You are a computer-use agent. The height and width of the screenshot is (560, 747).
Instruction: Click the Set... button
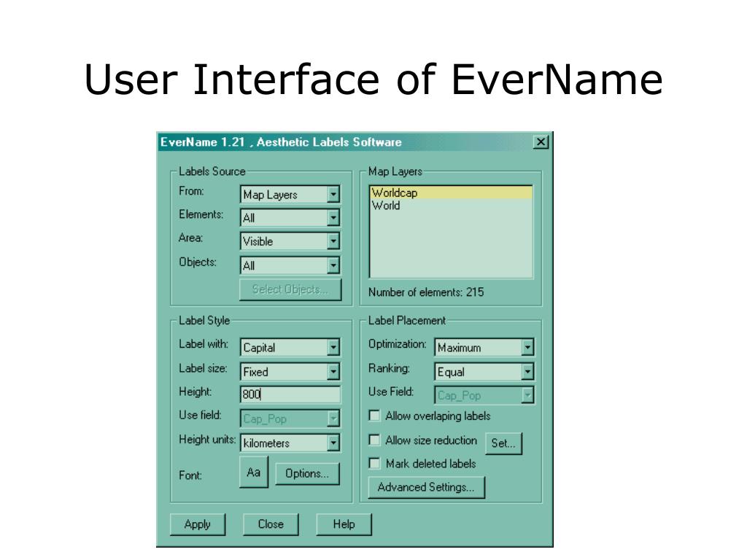coord(503,443)
